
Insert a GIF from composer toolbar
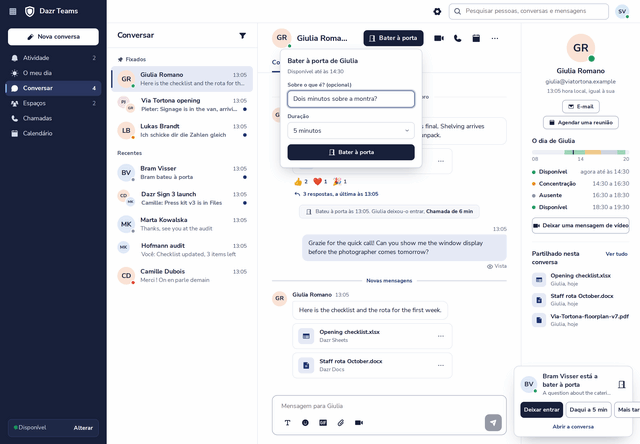point(323,423)
